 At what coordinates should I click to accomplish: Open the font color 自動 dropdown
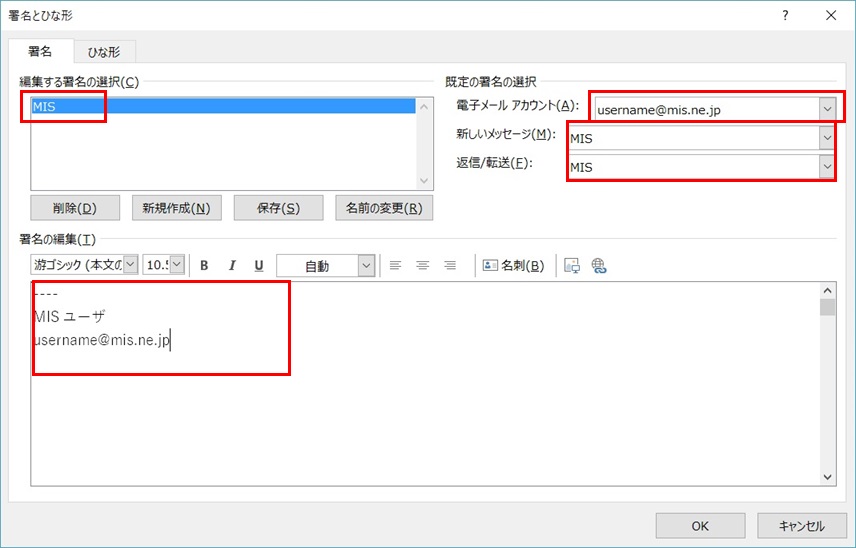[366, 266]
